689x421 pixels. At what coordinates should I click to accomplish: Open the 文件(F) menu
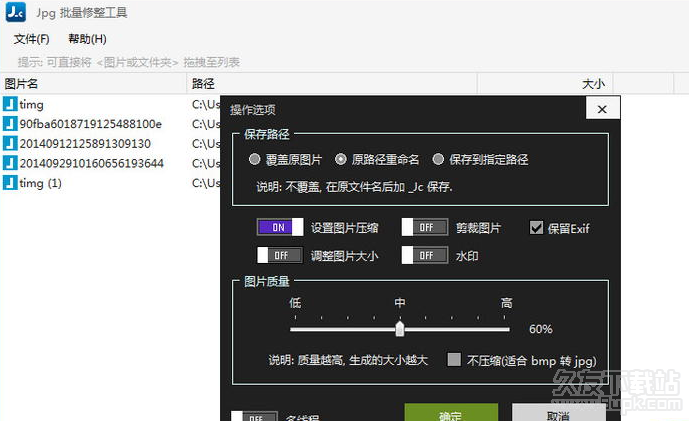pyautogui.click(x=31, y=39)
